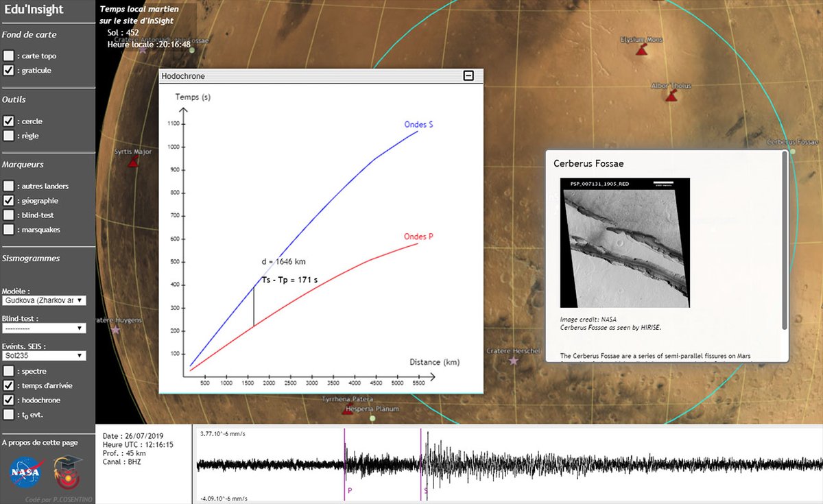Open the Modèle dropdown (Gudkova)

44,300
